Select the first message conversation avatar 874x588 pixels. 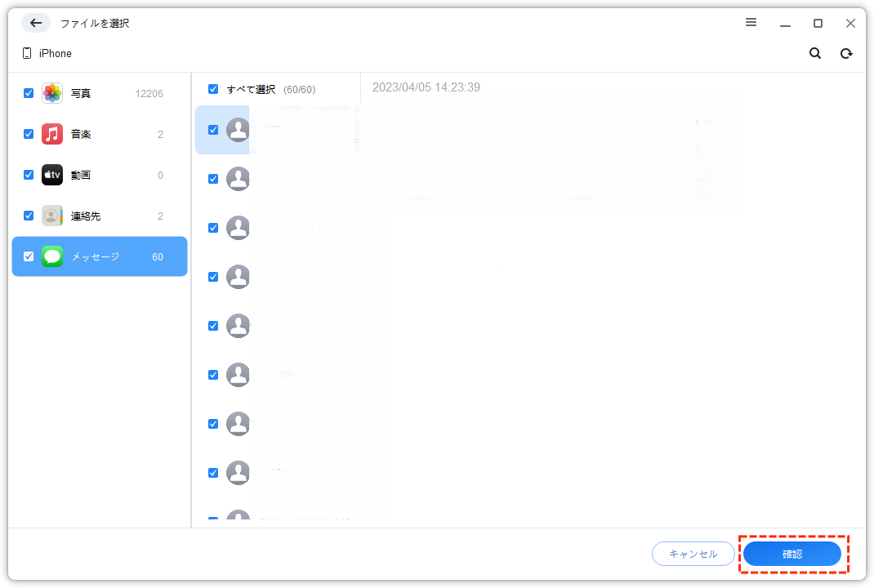[x=238, y=130]
